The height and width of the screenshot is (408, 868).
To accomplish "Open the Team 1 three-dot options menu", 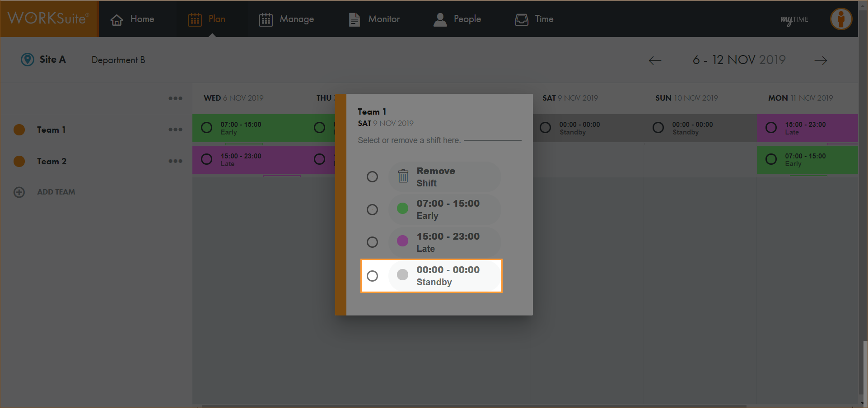I will click(175, 130).
